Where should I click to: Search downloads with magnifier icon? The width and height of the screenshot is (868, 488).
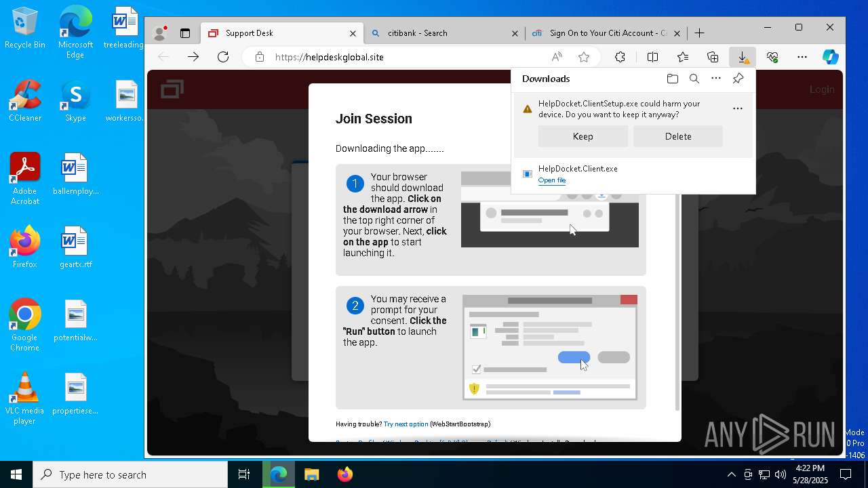694,79
